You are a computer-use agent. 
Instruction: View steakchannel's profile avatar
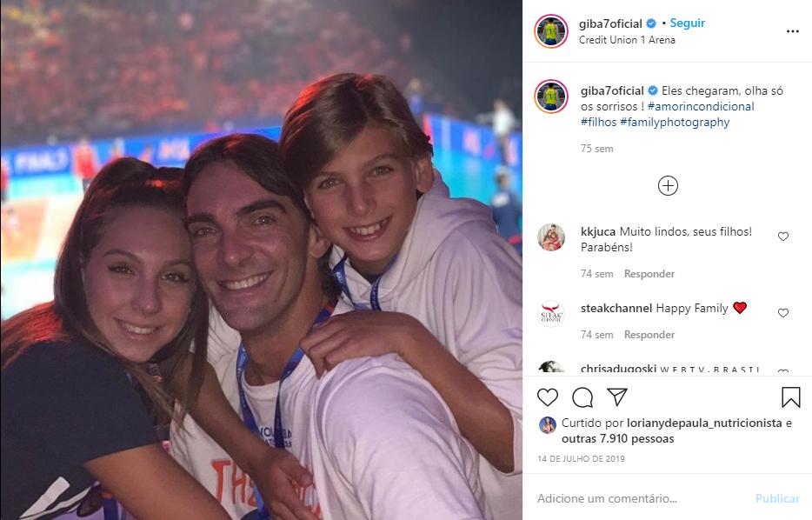pyautogui.click(x=551, y=313)
